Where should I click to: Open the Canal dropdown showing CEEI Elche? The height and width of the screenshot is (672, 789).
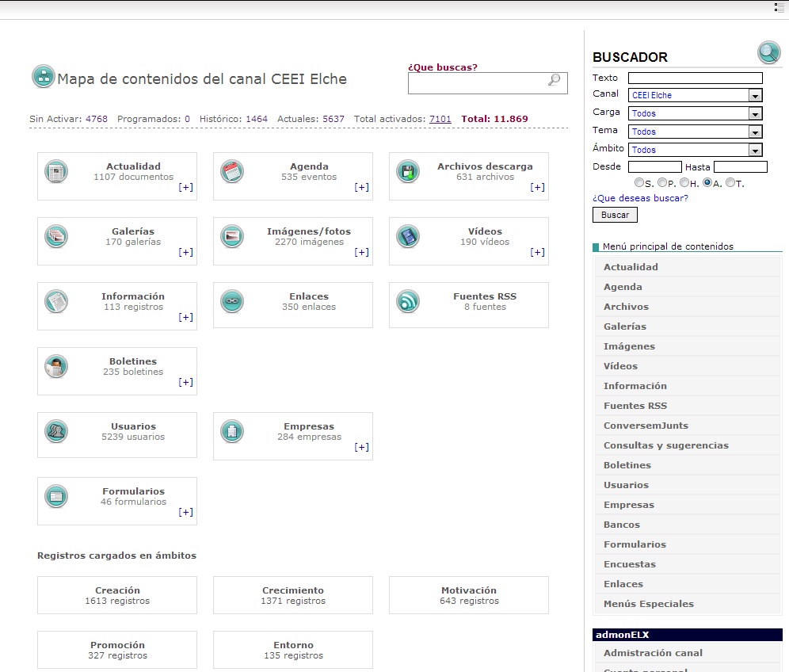point(695,95)
